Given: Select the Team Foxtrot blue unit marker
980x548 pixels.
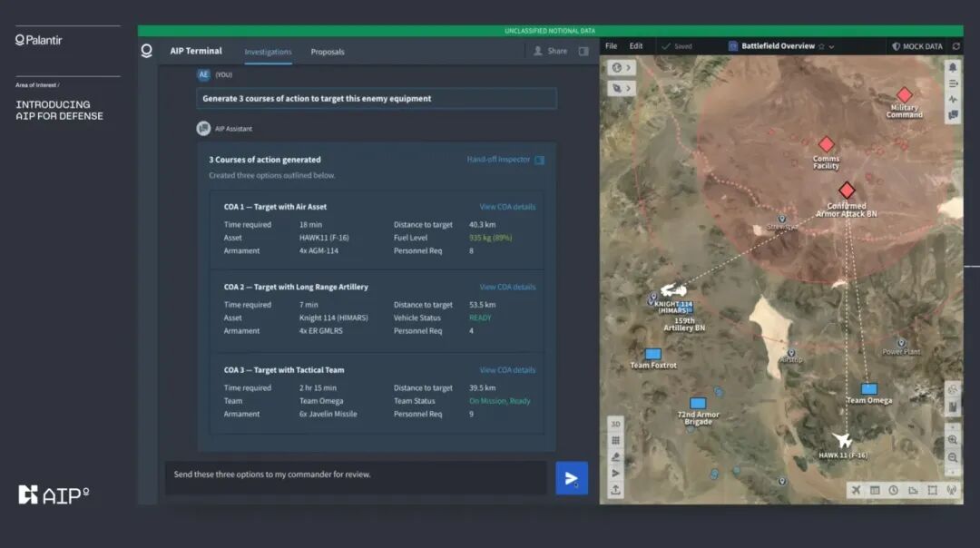Looking at the screenshot, I should 653,354.
